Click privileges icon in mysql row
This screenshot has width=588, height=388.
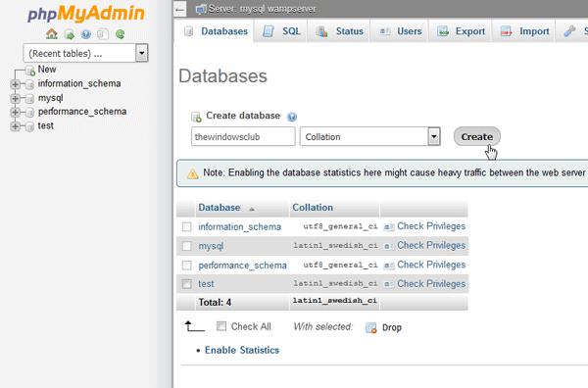(388, 246)
